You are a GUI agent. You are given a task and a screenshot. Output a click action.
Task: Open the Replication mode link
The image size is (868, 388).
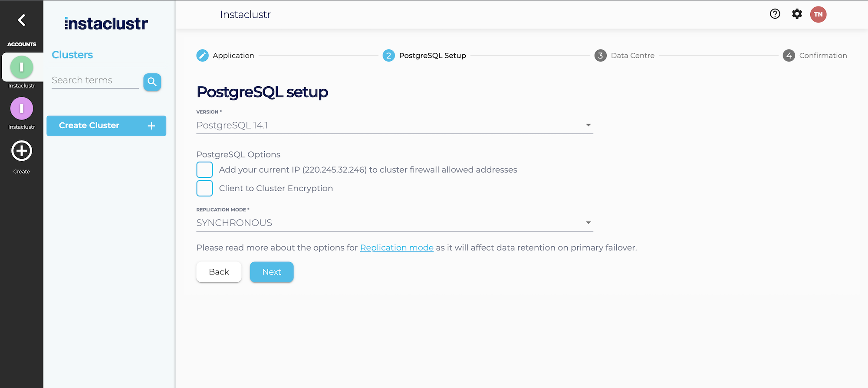(397, 248)
